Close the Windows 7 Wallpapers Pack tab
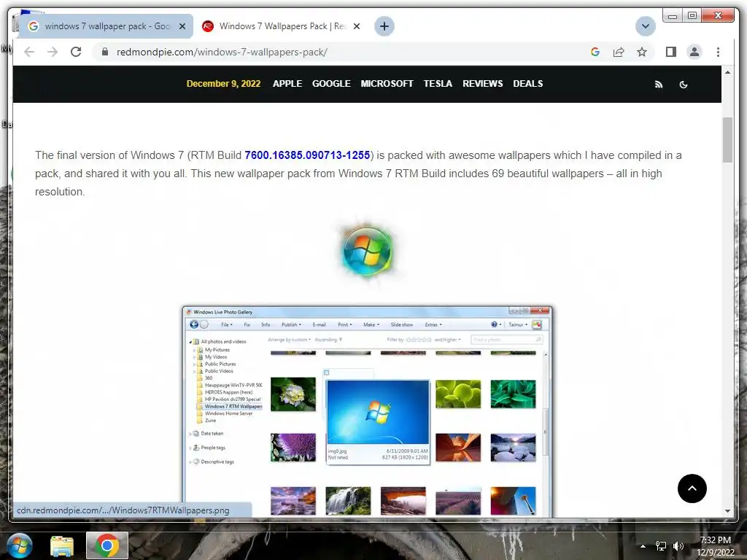 pos(356,26)
